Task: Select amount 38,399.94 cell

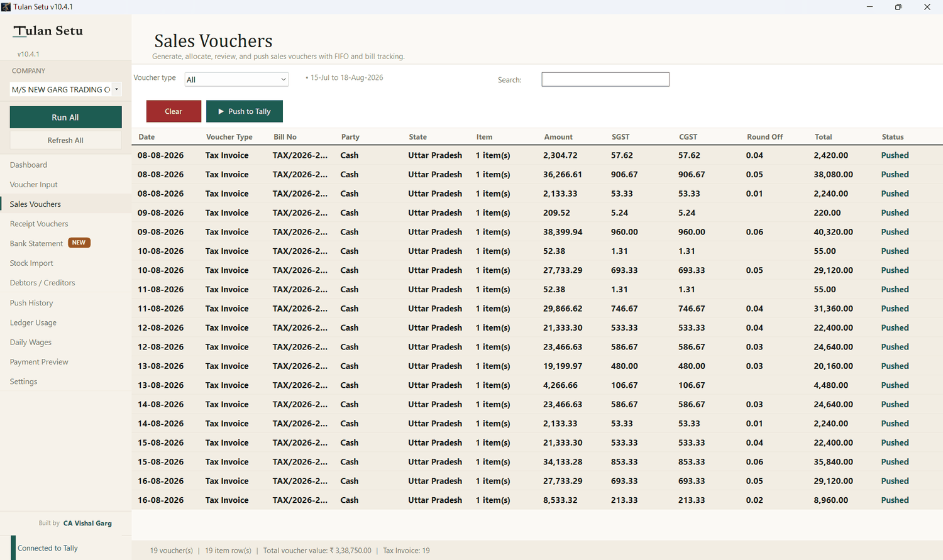Action: click(x=563, y=232)
